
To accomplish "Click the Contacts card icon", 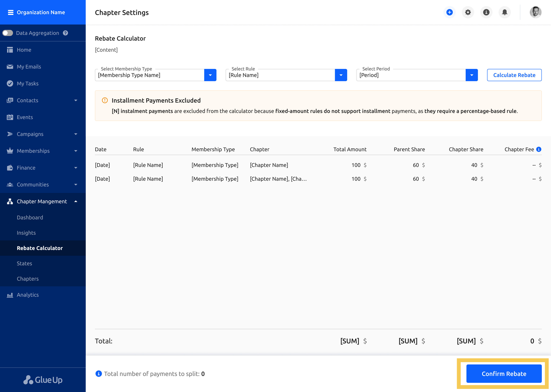I will [x=10, y=100].
